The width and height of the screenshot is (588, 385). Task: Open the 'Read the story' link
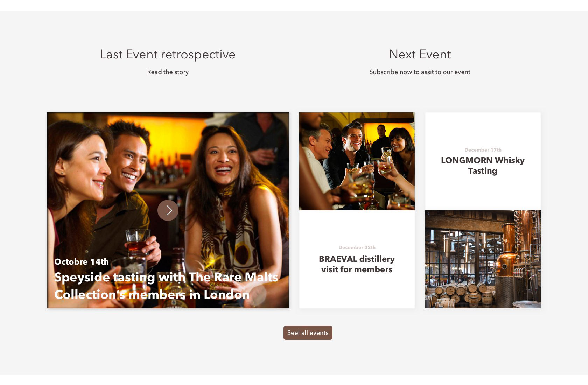(x=168, y=72)
